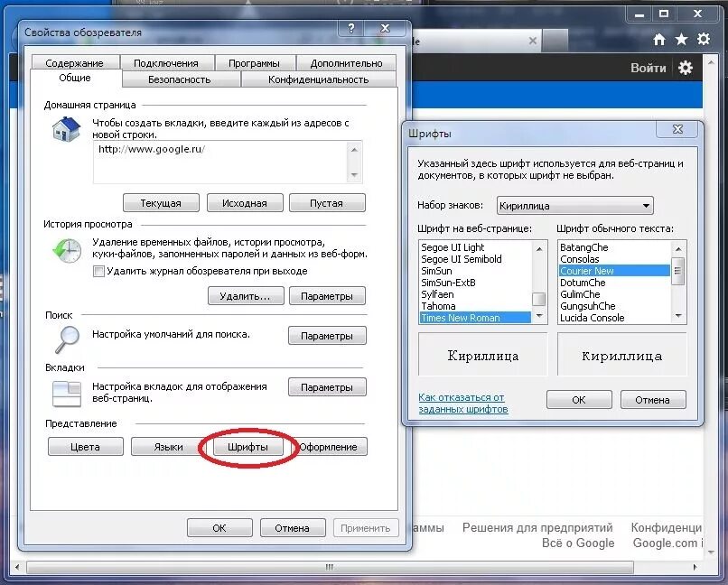Click the browser horizontal scrollbar thumb

pyautogui.click(x=330, y=567)
